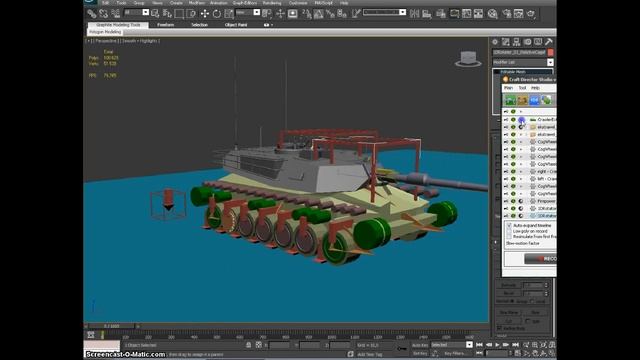Switch to the Utilities hammer panel
The height and width of the screenshot is (360, 640).
pos(549,42)
